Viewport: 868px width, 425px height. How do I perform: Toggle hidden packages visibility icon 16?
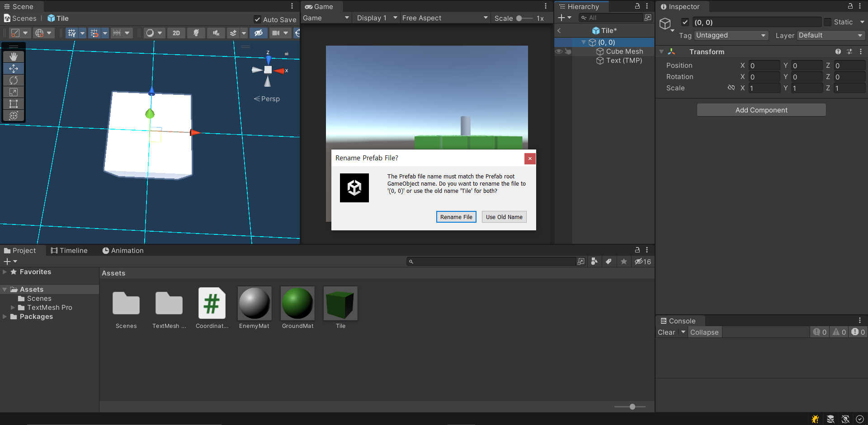tap(642, 262)
